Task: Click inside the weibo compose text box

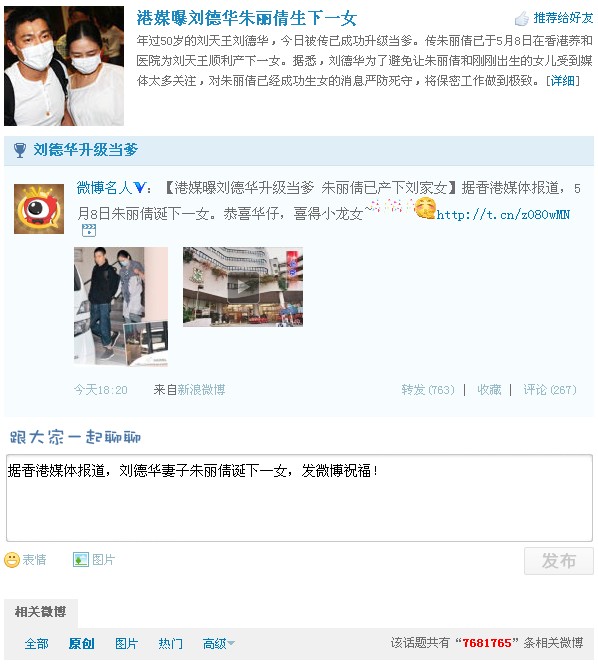Action: click(x=299, y=498)
